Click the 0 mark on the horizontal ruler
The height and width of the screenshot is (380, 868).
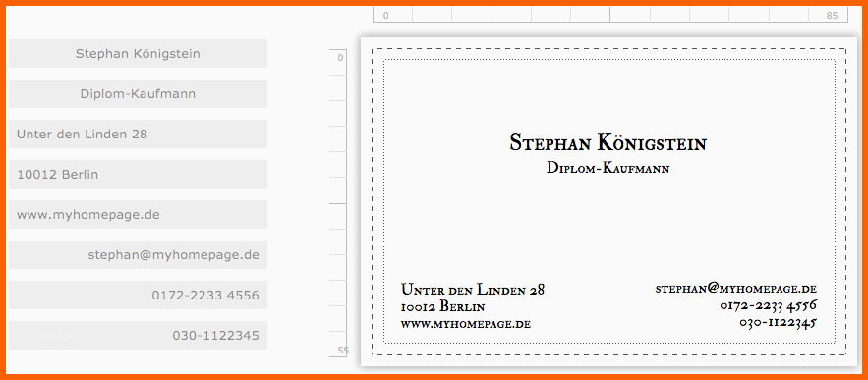click(x=386, y=16)
